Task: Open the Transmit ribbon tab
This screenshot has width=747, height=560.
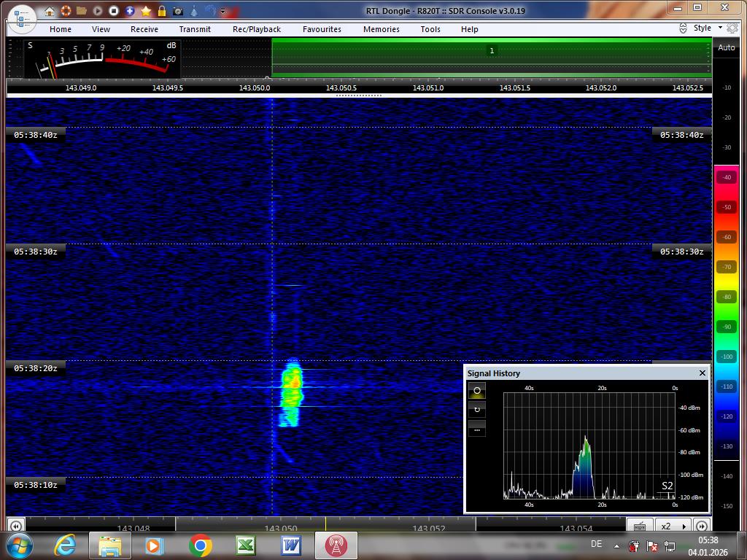Action: coord(195,29)
